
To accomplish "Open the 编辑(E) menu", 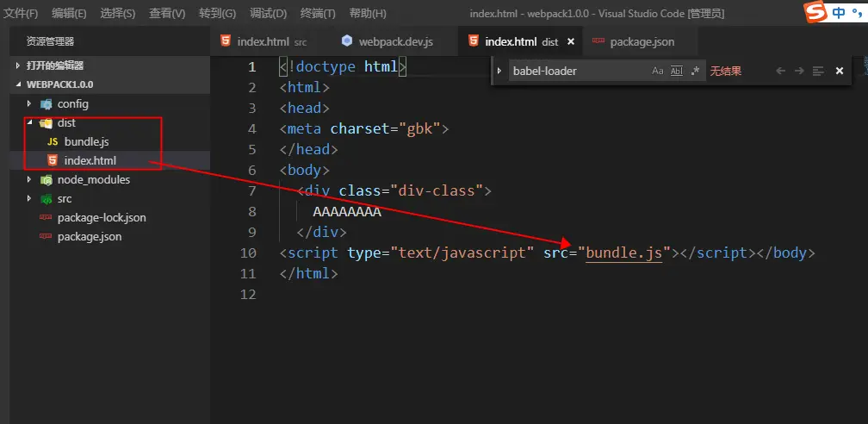I will 69,13.
